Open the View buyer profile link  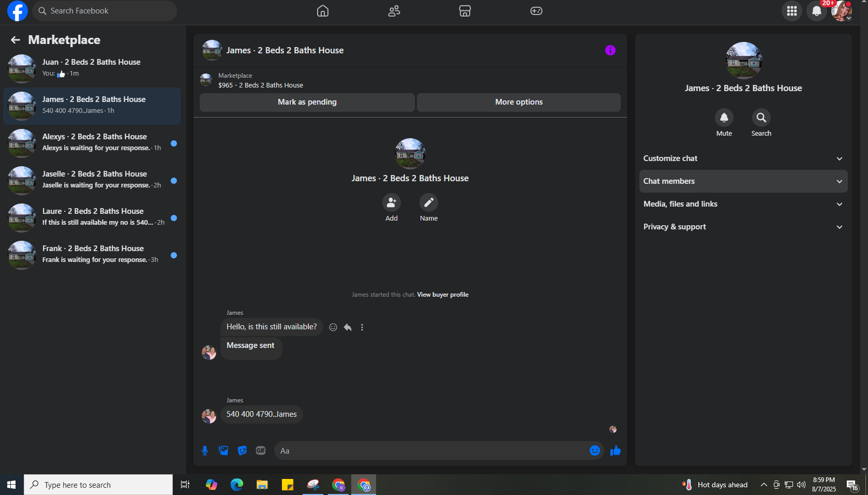pyautogui.click(x=443, y=295)
